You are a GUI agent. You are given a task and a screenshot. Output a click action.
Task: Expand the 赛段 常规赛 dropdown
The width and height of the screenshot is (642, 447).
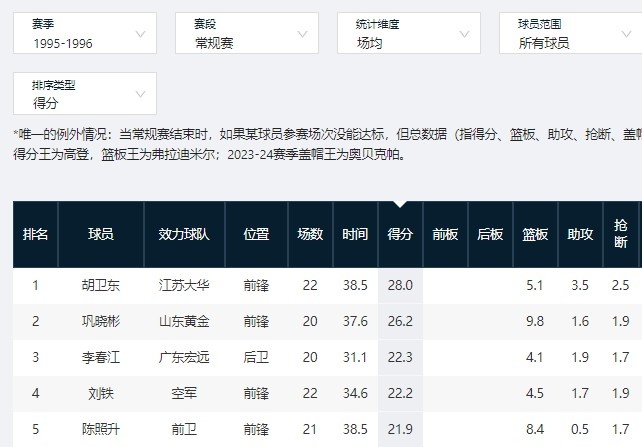point(246,34)
